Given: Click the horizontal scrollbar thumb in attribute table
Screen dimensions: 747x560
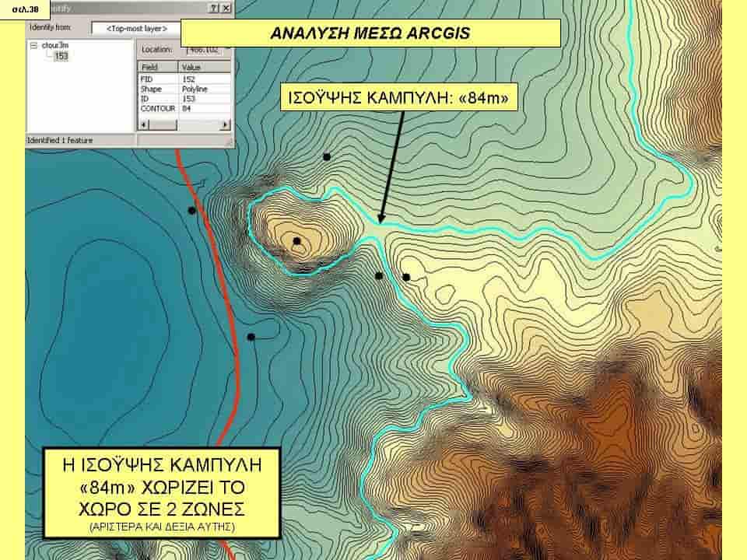Looking at the screenshot, I should 163,124.
